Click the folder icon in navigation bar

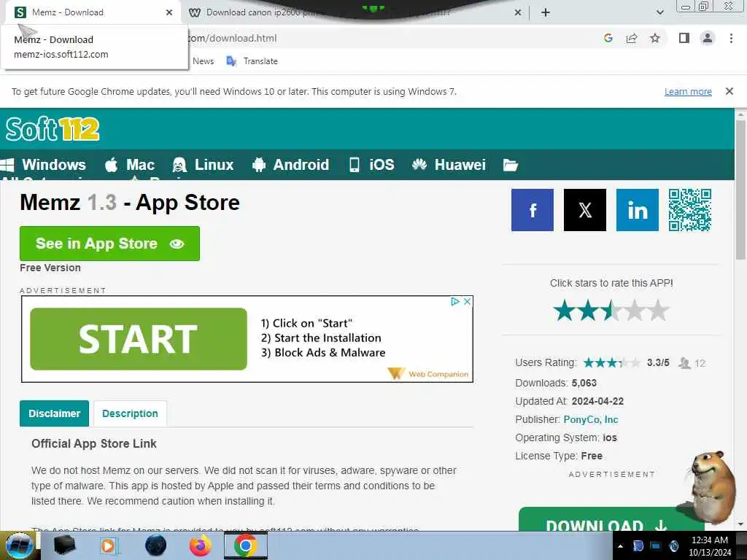tap(510, 166)
